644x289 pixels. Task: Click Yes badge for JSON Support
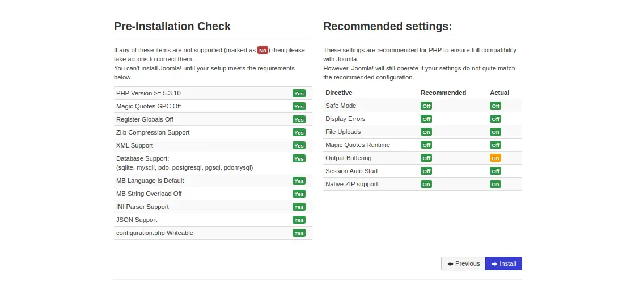pos(299,220)
